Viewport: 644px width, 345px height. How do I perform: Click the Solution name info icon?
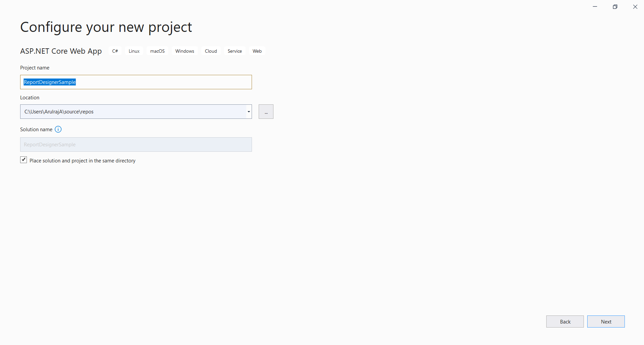[58, 129]
